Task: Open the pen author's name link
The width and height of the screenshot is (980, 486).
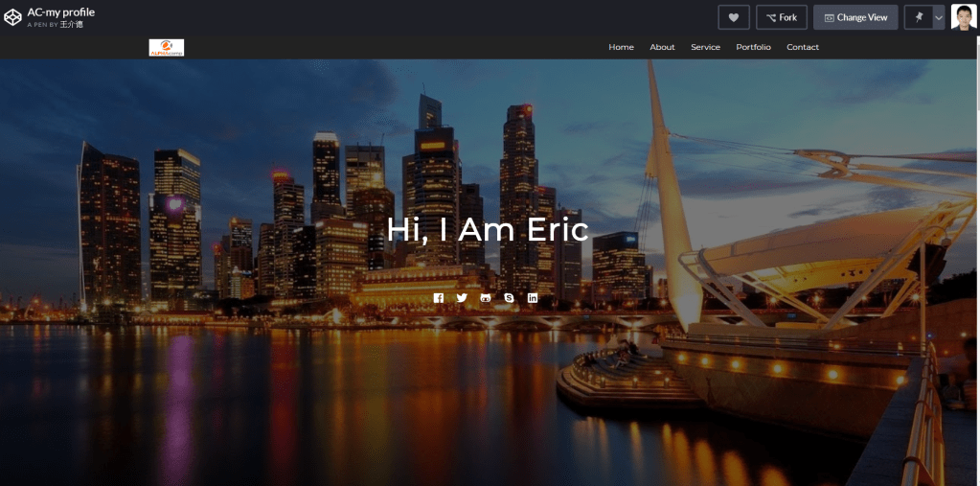Action: [x=71, y=24]
